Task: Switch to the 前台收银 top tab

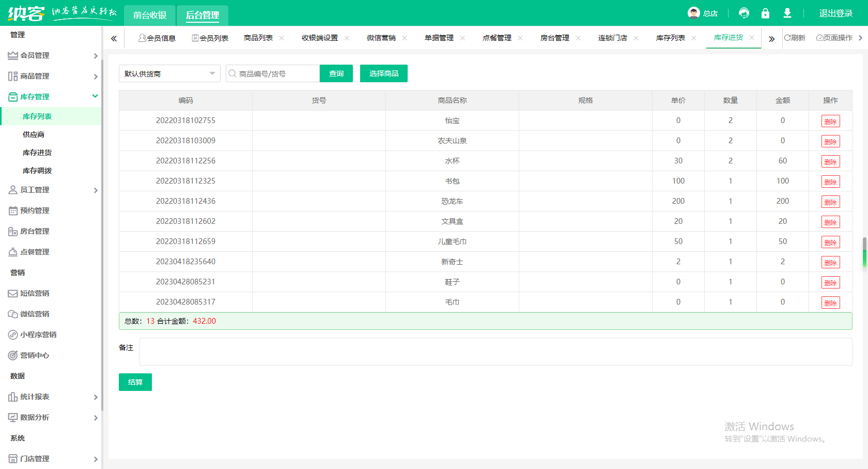Action: click(x=150, y=15)
